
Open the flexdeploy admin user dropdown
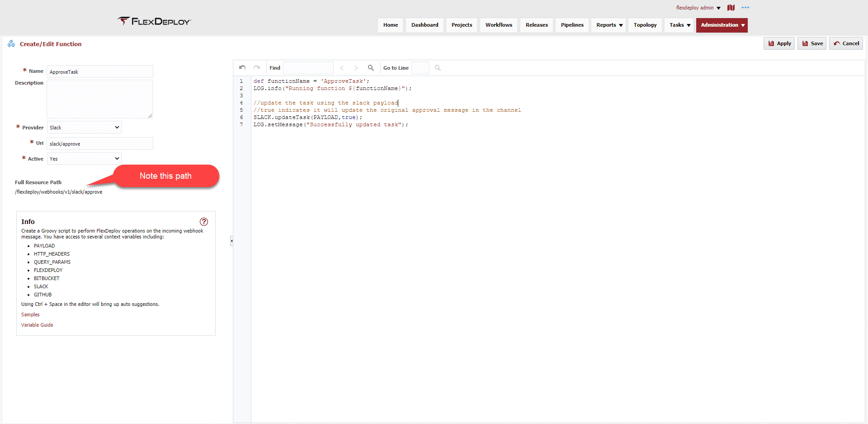click(x=698, y=8)
